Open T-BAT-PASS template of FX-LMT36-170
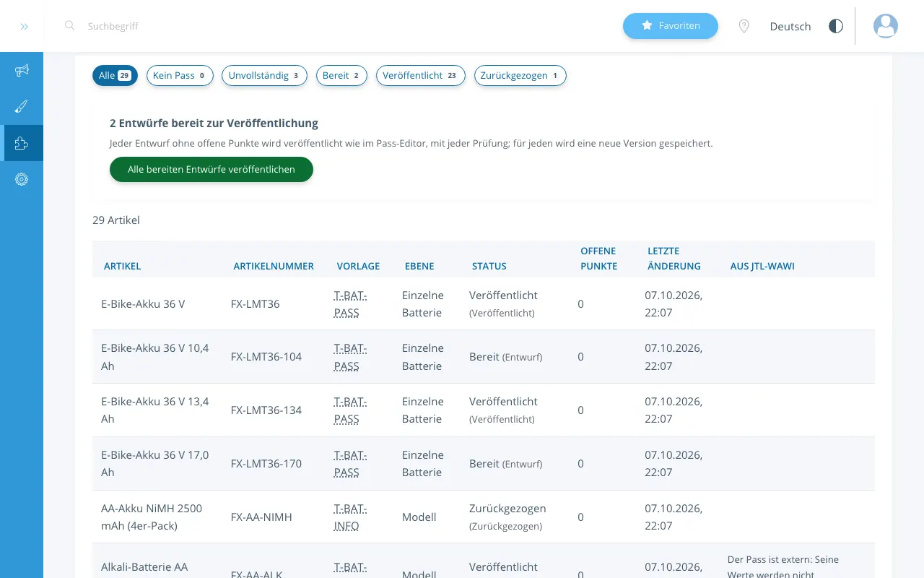The height and width of the screenshot is (578, 924). (x=350, y=463)
